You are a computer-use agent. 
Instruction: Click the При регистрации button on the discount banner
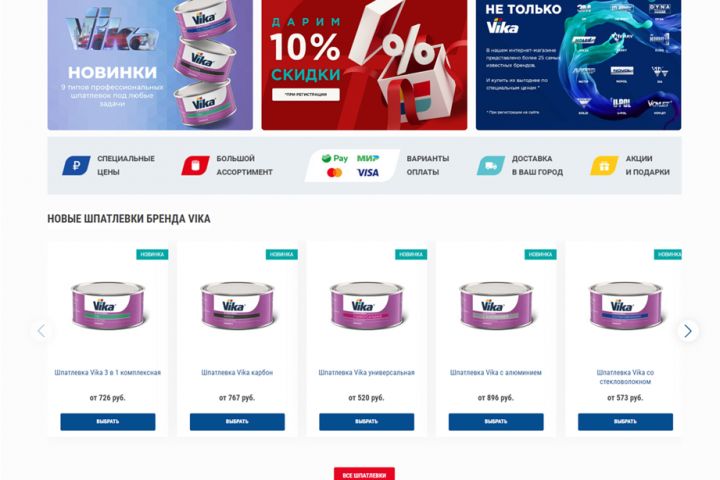pyautogui.click(x=306, y=94)
